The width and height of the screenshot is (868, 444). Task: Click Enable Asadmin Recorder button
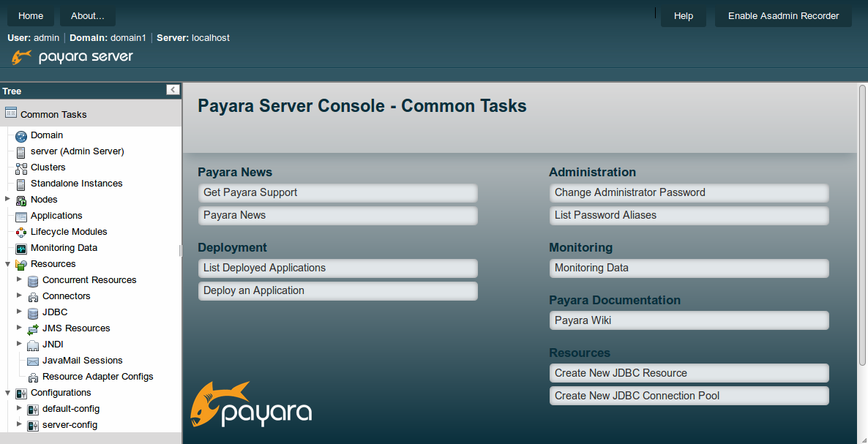click(783, 16)
